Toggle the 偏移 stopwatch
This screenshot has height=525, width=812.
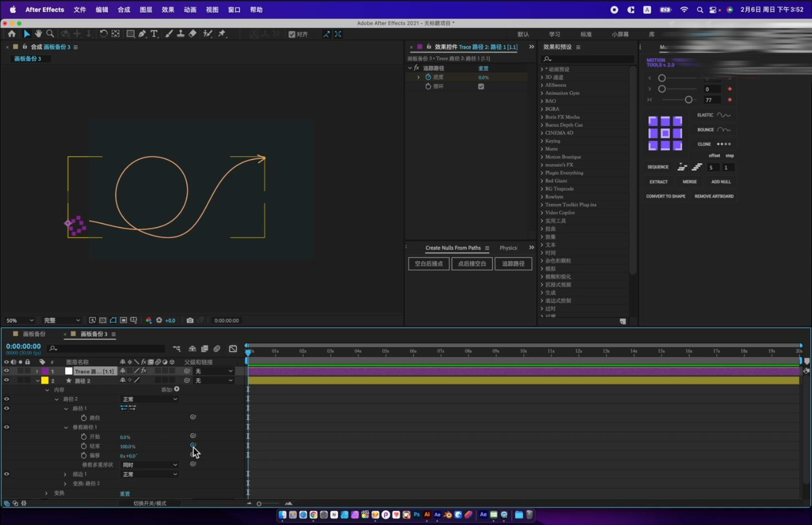[84, 455]
